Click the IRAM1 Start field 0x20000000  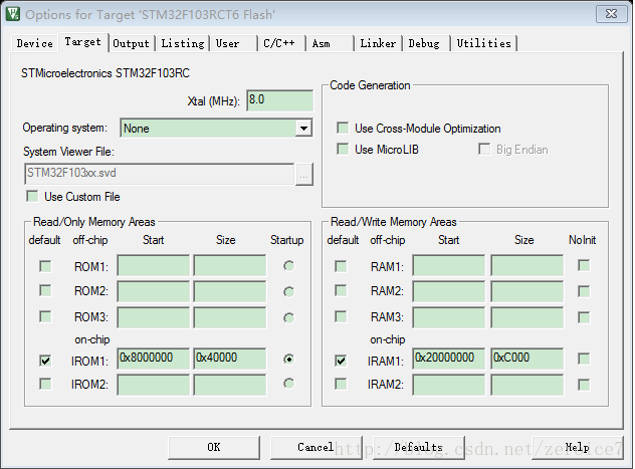[449, 358]
